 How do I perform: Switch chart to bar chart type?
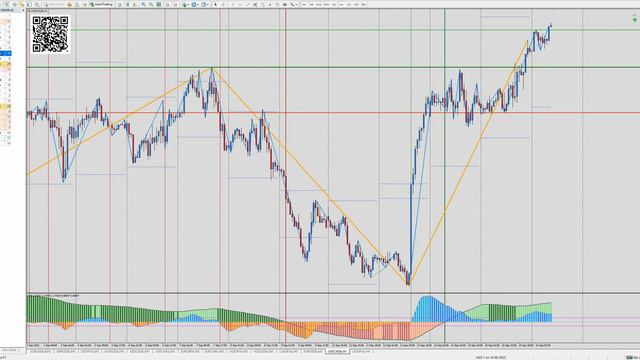click(x=120, y=4)
